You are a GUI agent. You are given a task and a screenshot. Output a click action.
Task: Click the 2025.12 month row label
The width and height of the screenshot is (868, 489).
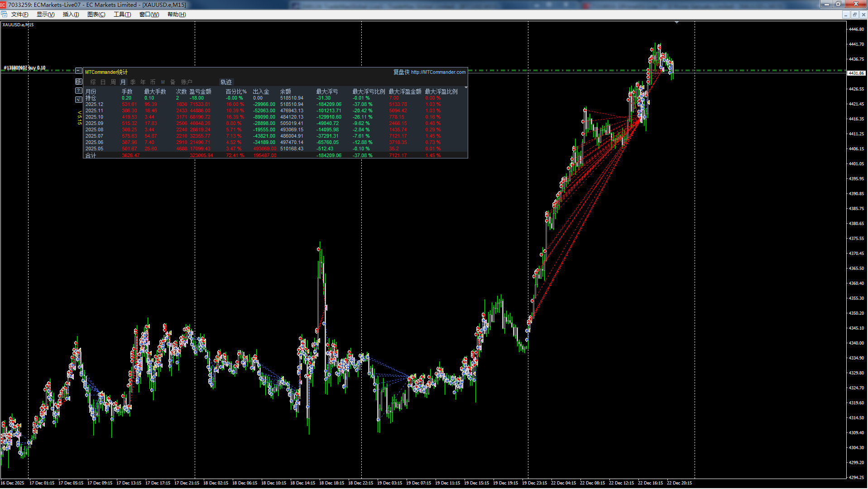(94, 104)
